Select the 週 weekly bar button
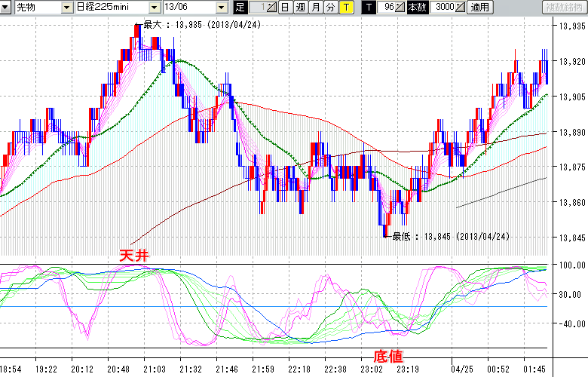The image size is (588, 377). coord(300,8)
